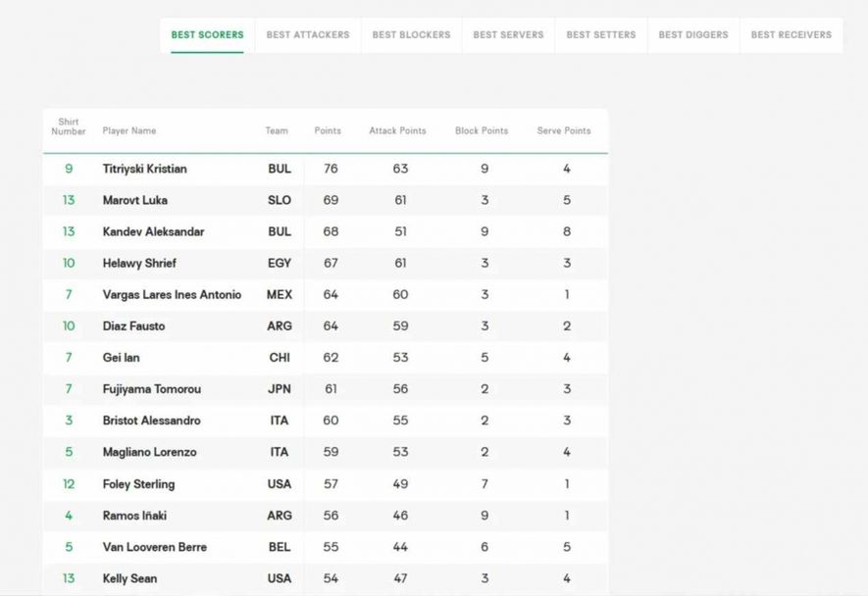Select player Marovt Luka
Image resolution: width=868 pixels, height=596 pixels.
134,200
